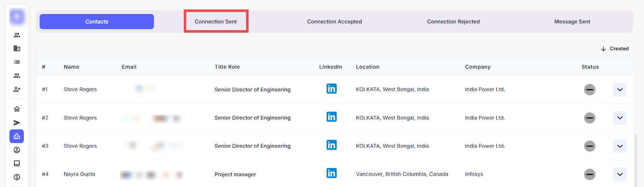Image resolution: width=644 pixels, height=187 pixels.
Task: Open LinkedIn profile for contact #1
Action: point(331,89)
